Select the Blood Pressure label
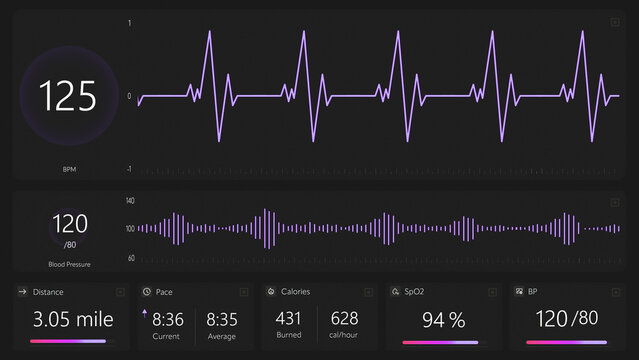639x360 pixels. (x=69, y=264)
